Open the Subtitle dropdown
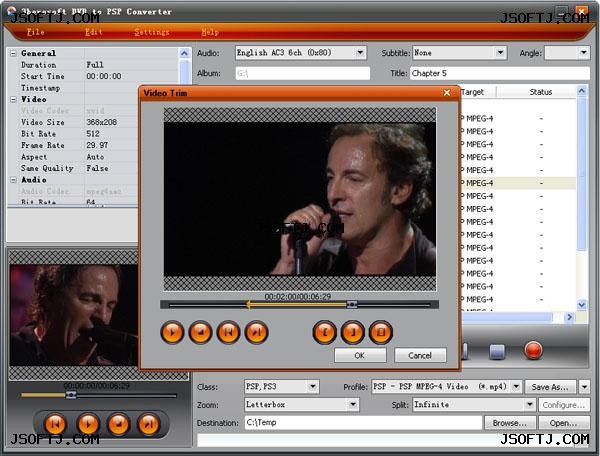 500,53
